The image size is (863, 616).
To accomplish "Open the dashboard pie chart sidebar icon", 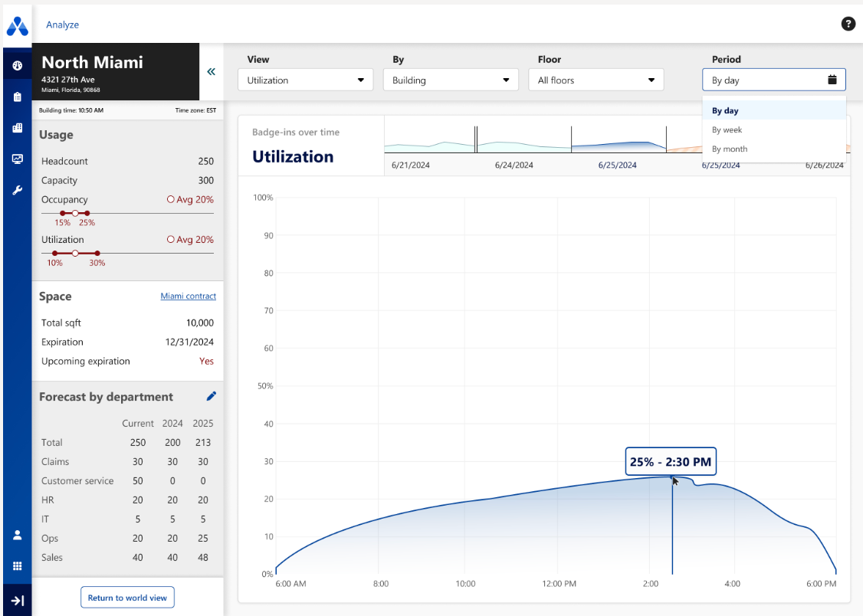I will tap(17, 65).
